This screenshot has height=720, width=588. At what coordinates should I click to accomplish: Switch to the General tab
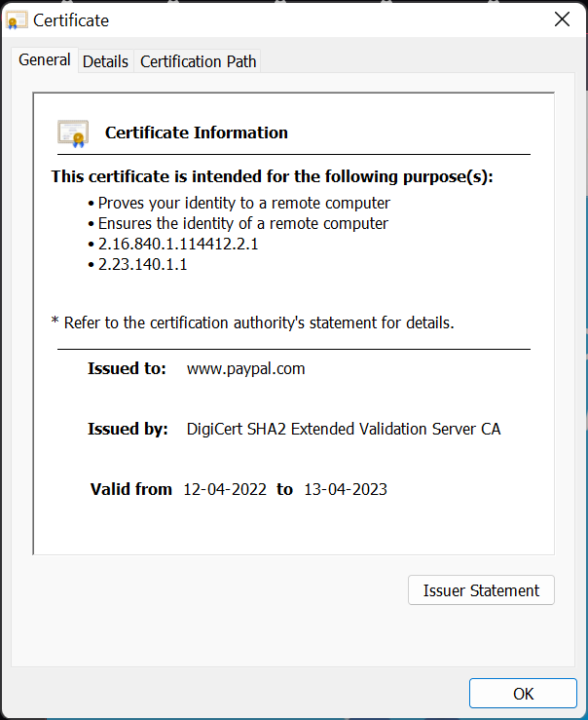[45, 60]
